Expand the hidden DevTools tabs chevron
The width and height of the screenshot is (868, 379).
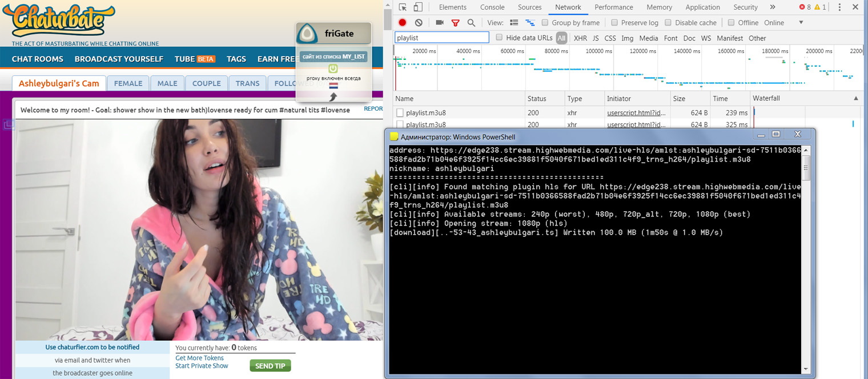tap(773, 7)
